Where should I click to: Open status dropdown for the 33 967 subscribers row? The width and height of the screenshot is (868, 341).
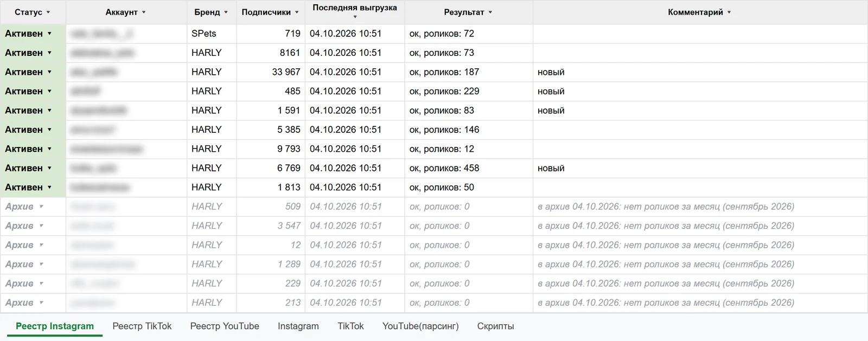click(49, 72)
